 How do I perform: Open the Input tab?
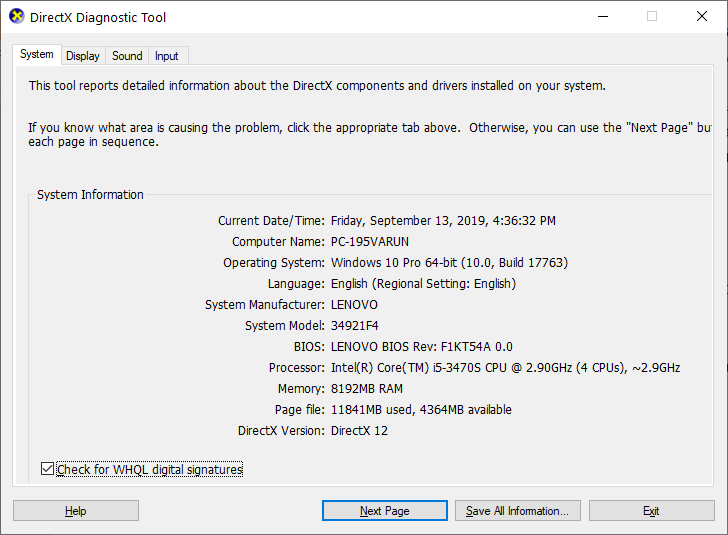[167, 56]
